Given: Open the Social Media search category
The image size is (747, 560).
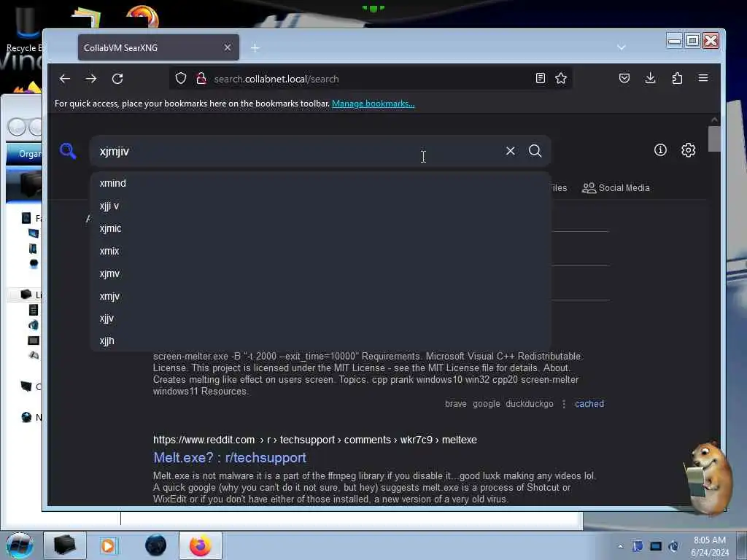Looking at the screenshot, I should click(616, 187).
